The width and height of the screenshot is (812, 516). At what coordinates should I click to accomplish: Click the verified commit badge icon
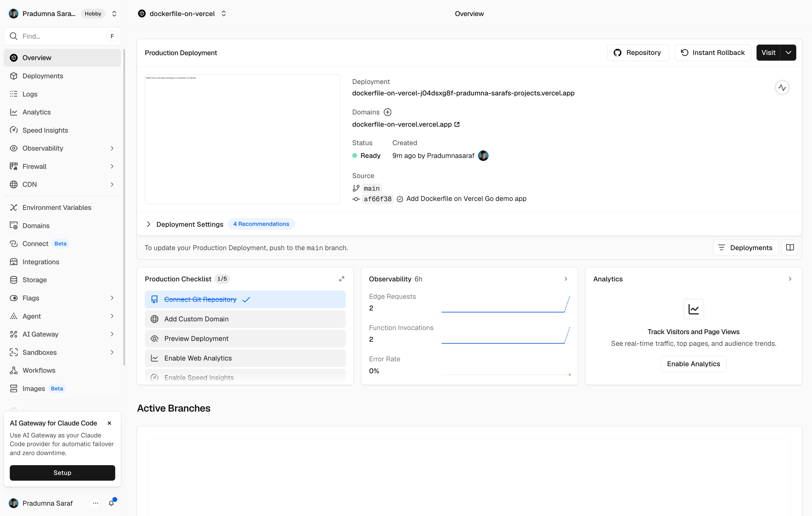click(399, 199)
